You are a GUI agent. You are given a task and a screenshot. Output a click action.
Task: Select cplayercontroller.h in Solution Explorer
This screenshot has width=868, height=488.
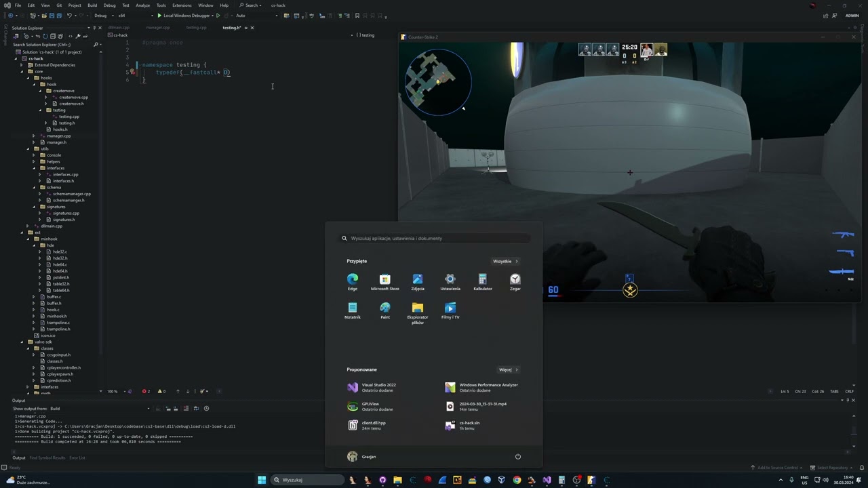pyautogui.click(x=64, y=367)
